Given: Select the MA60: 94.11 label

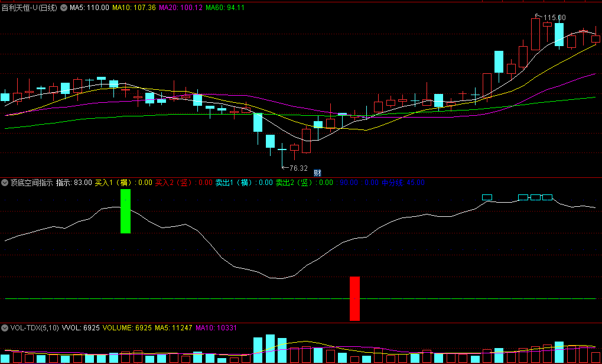Looking at the screenshot, I should click(225, 7).
